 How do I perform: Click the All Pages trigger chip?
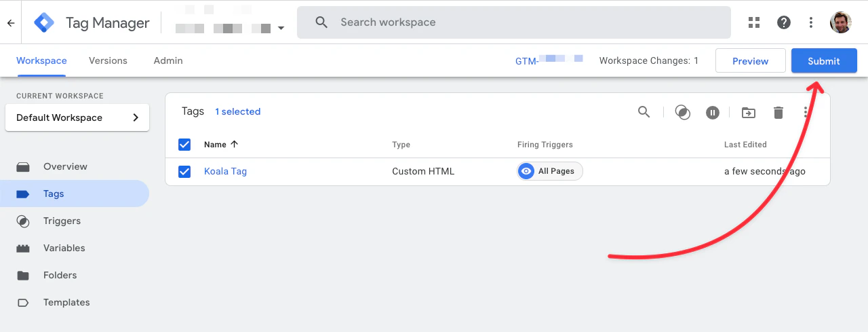pyautogui.click(x=550, y=171)
